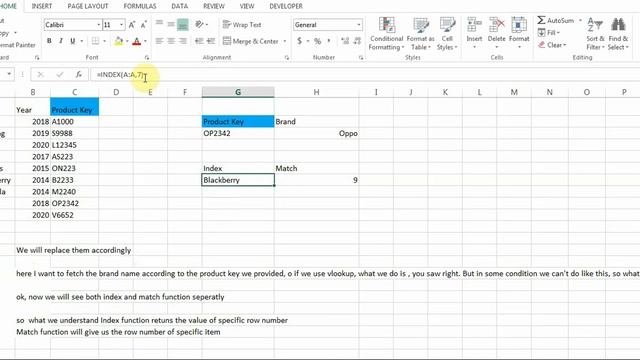Viewport: 640px width, 360px height.
Task: Open the Format cells menu
Action: 519,33
